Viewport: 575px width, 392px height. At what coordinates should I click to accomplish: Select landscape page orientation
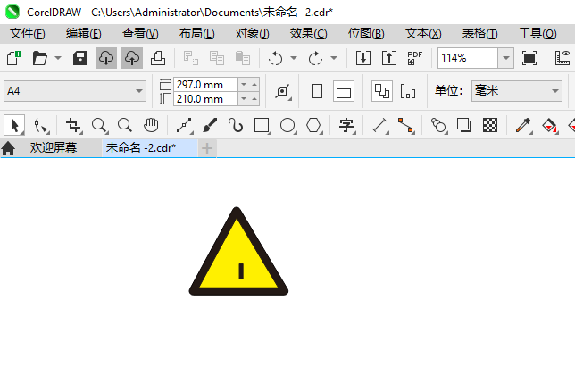pos(344,91)
